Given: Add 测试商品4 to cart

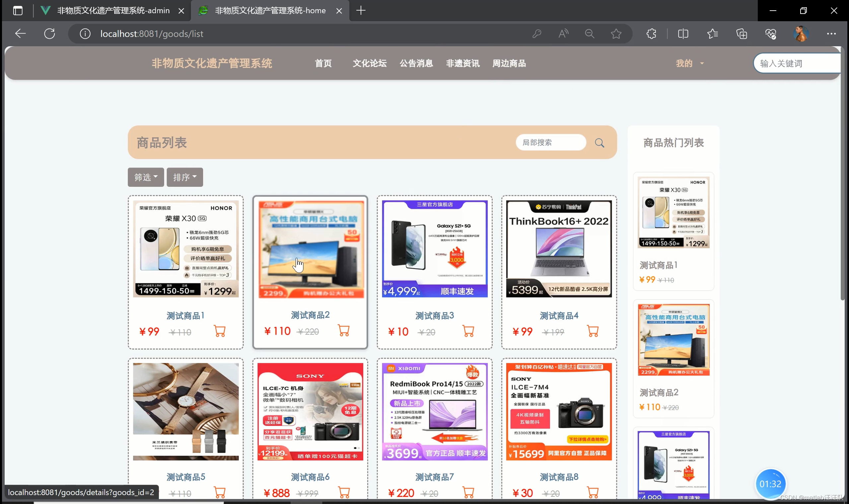Looking at the screenshot, I should [x=593, y=331].
